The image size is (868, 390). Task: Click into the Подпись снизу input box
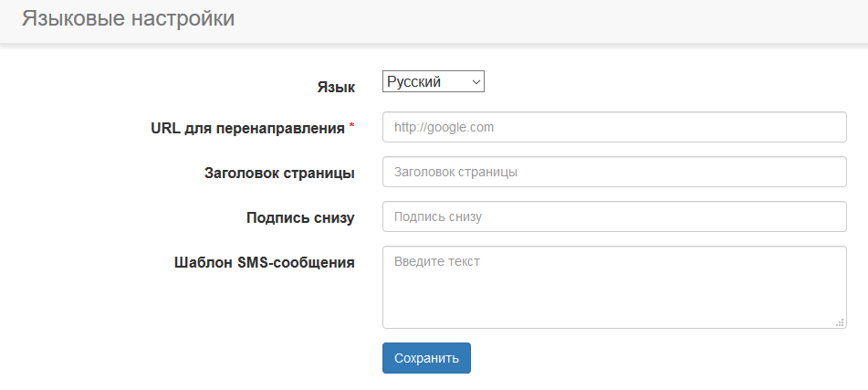(x=614, y=216)
